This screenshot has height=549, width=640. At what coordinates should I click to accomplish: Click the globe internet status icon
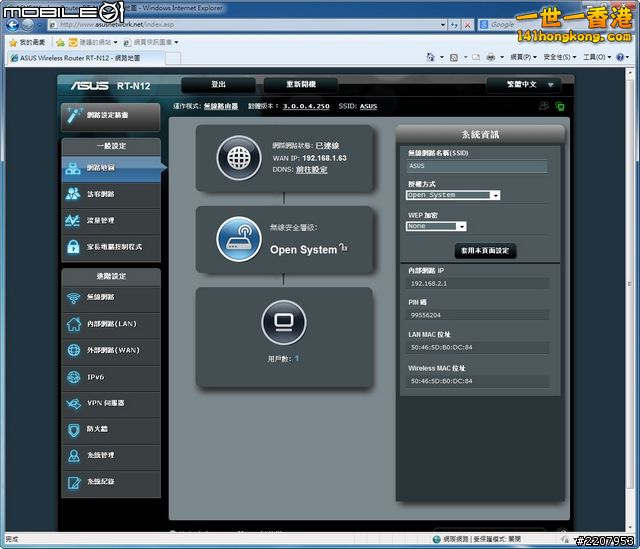(x=238, y=158)
